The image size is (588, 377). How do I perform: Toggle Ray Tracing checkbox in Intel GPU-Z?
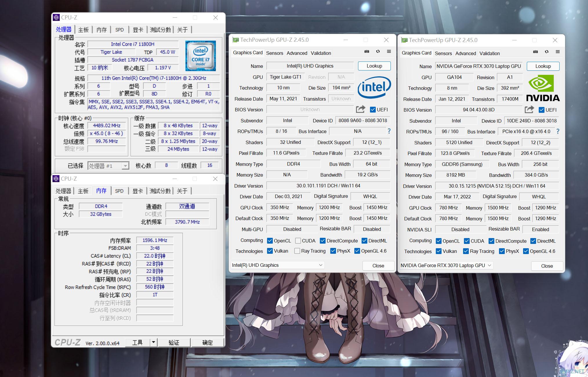297,251
